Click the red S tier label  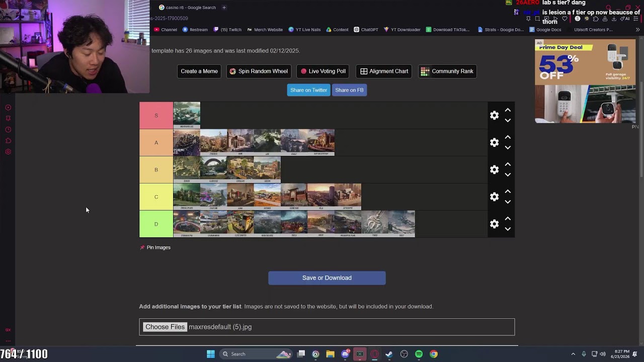point(156,116)
